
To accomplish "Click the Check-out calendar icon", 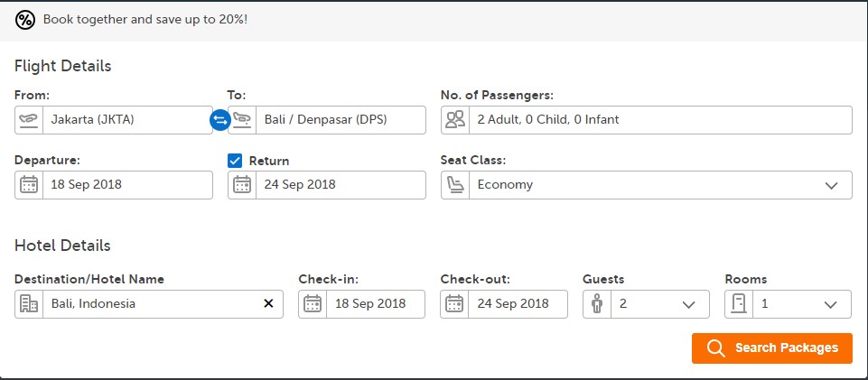I will click(x=455, y=303).
